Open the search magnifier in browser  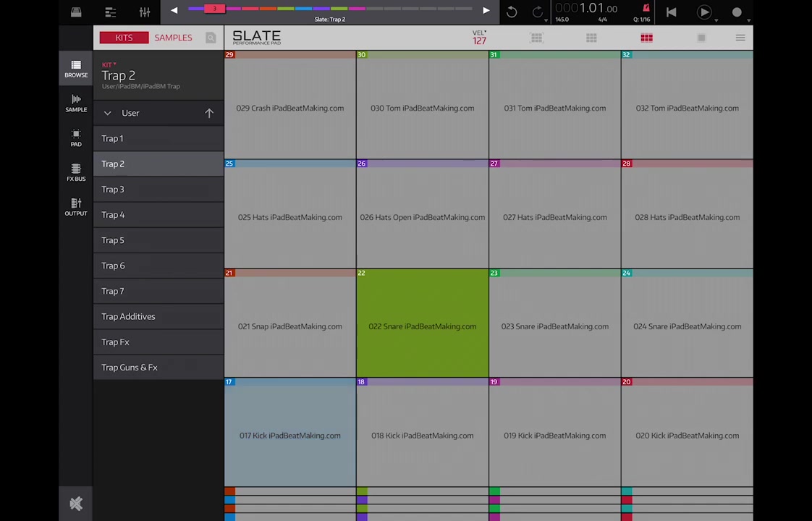click(x=211, y=38)
